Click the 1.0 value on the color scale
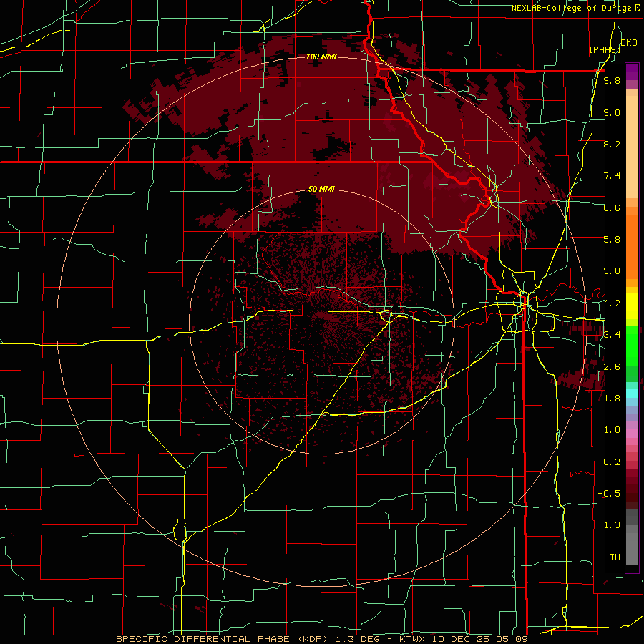 (x=612, y=429)
